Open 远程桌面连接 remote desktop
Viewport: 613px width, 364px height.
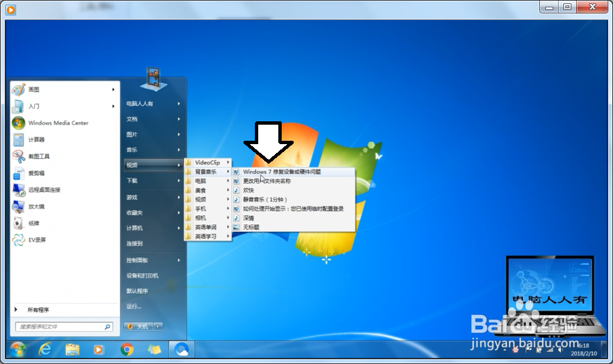tap(65, 190)
